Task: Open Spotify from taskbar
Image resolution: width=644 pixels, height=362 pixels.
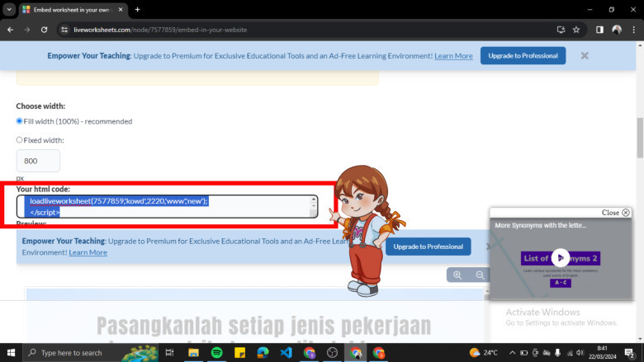Action: [216, 353]
